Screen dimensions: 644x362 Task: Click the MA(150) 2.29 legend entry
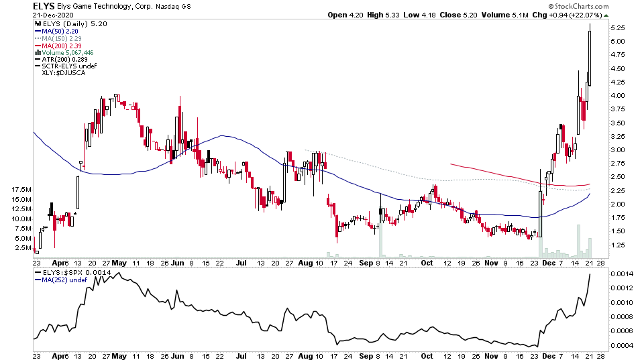[62, 39]
